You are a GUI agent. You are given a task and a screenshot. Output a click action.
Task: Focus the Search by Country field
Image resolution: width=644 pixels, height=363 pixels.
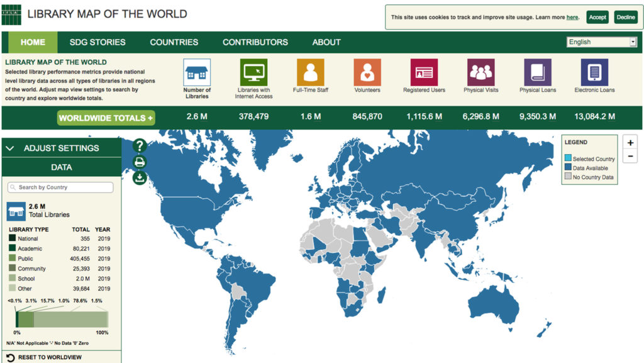tap(60, 187)
